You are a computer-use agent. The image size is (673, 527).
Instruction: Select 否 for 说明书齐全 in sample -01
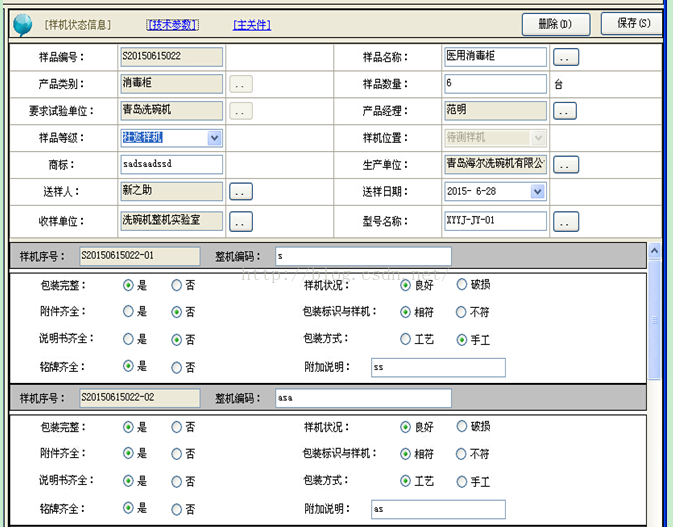[176, 340]
